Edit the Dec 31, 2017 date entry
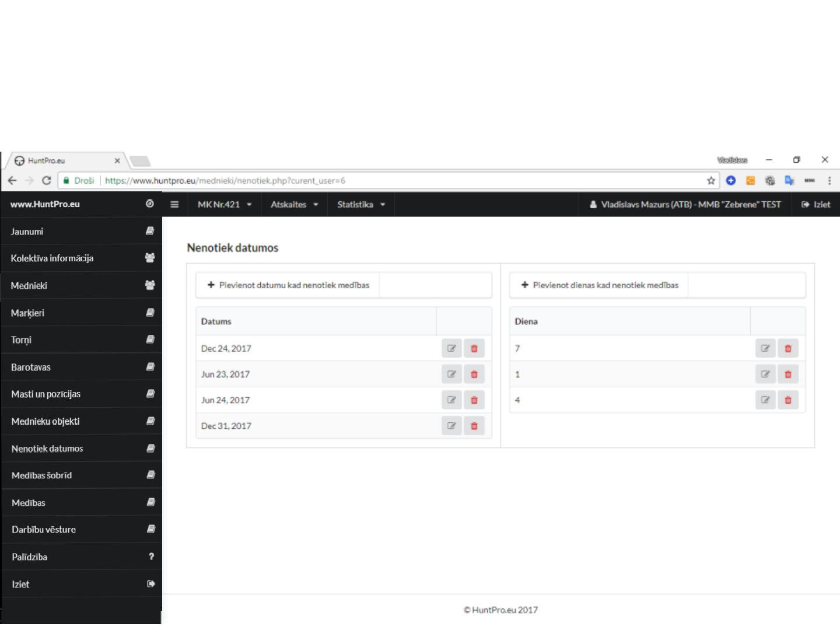The height and width of the screenshot is (630, 840). click(452, 426)
